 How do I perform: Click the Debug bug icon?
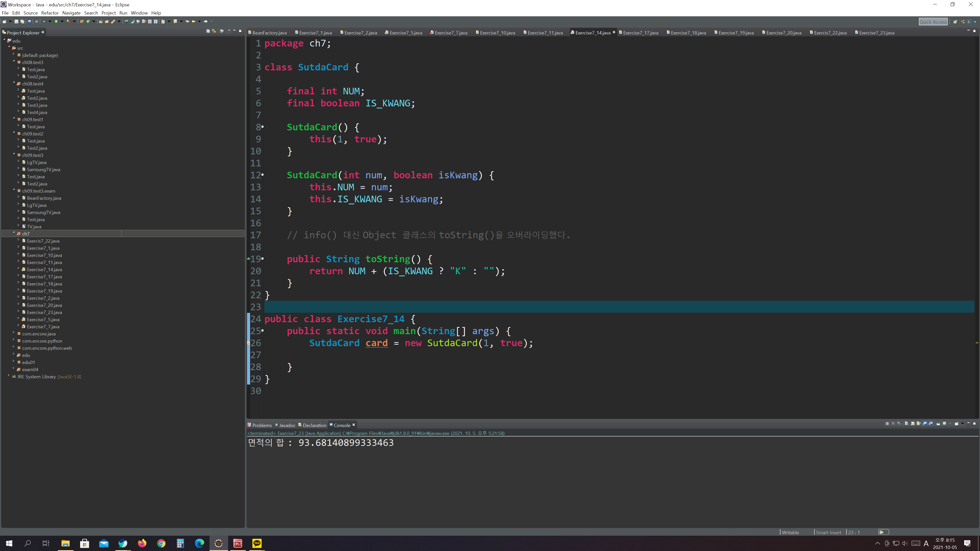[44, 21]
